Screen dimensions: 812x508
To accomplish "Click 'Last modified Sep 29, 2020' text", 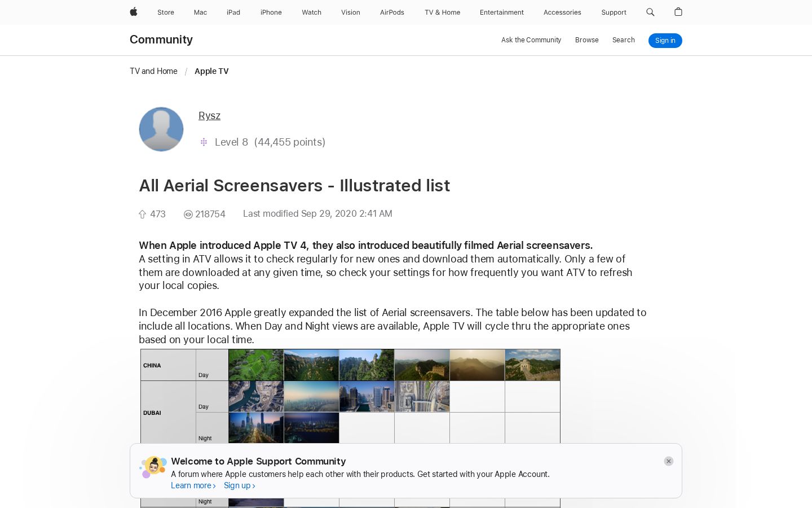I will (317, 214).
